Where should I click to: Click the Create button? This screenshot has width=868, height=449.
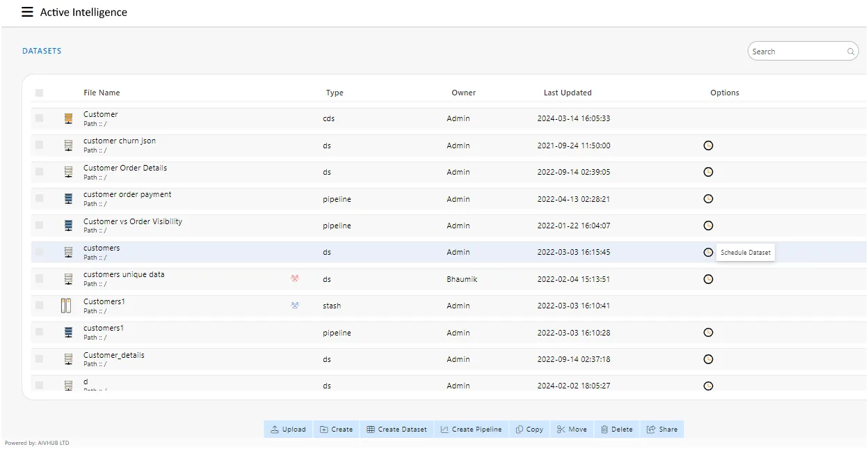[x=337, y=430]
